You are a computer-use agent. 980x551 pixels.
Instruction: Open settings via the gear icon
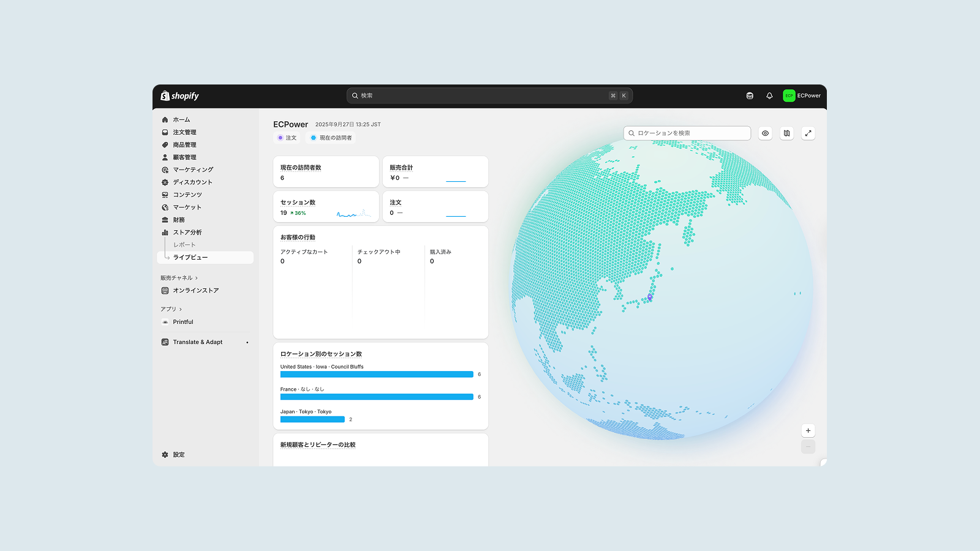165,455
